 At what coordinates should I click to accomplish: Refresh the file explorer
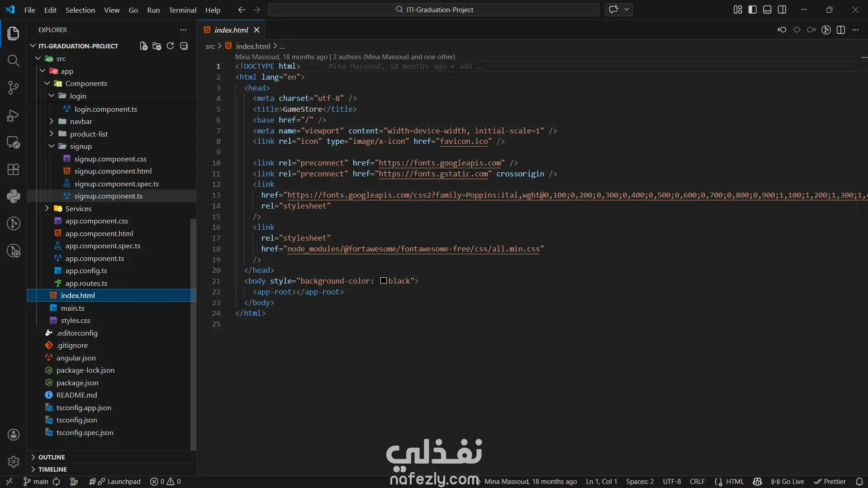(x=170, y=46)
